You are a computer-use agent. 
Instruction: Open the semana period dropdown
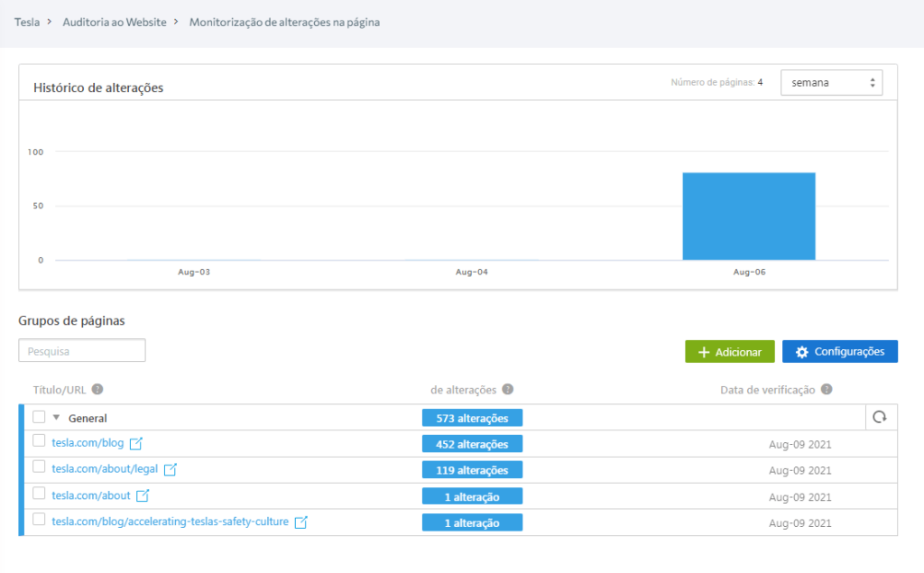pos(831,82)
